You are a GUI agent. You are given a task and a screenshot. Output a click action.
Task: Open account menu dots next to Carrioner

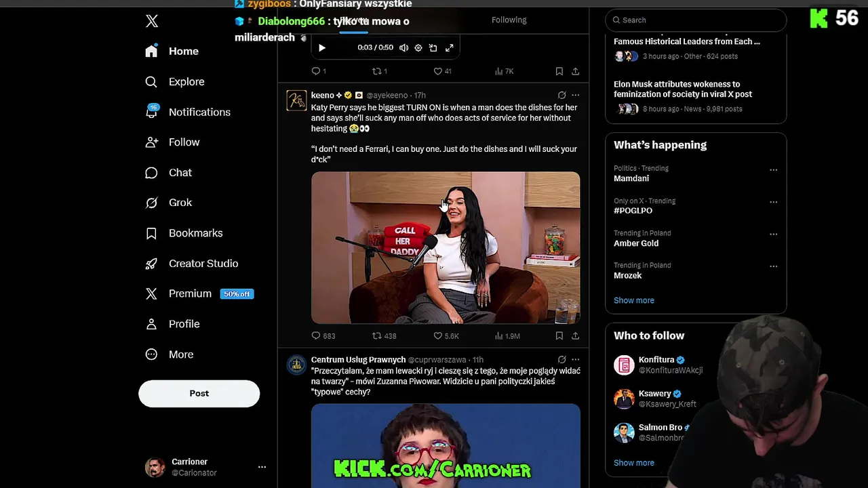click(262, 467)
